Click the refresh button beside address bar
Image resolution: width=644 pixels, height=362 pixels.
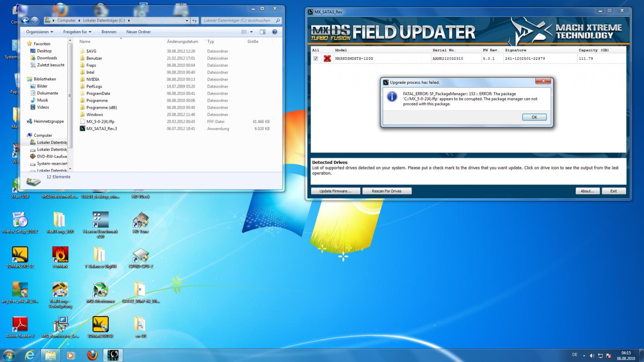pos(194,20)
